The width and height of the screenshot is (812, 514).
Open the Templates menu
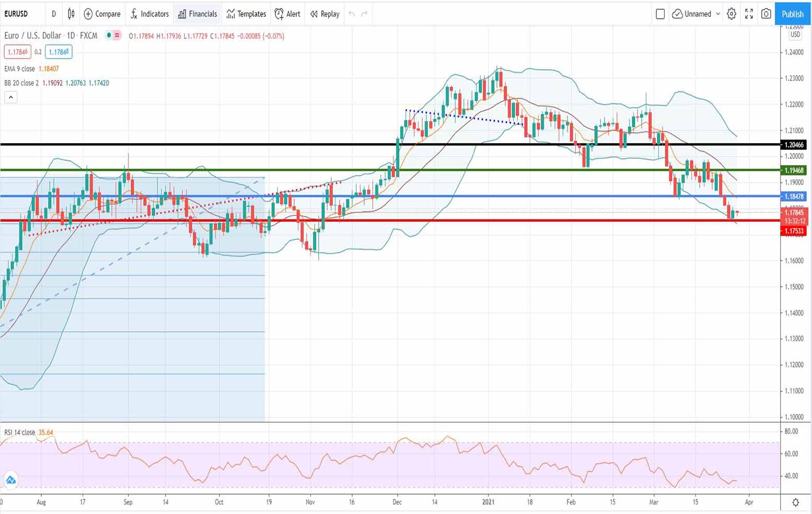pyautogui.click(x=246, y=14)
